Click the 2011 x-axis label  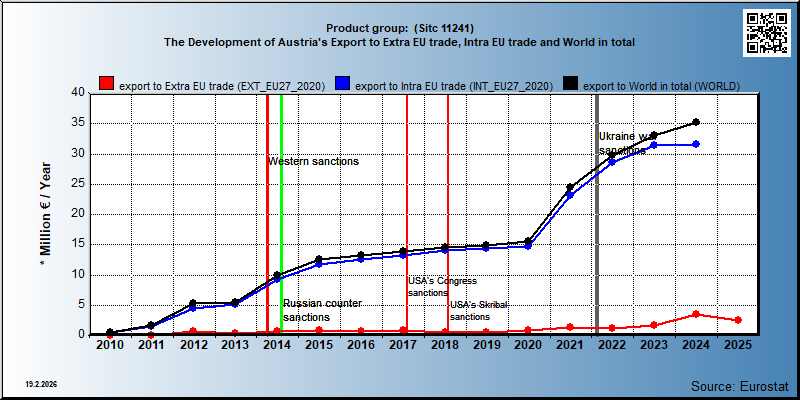tap(152, 345)
